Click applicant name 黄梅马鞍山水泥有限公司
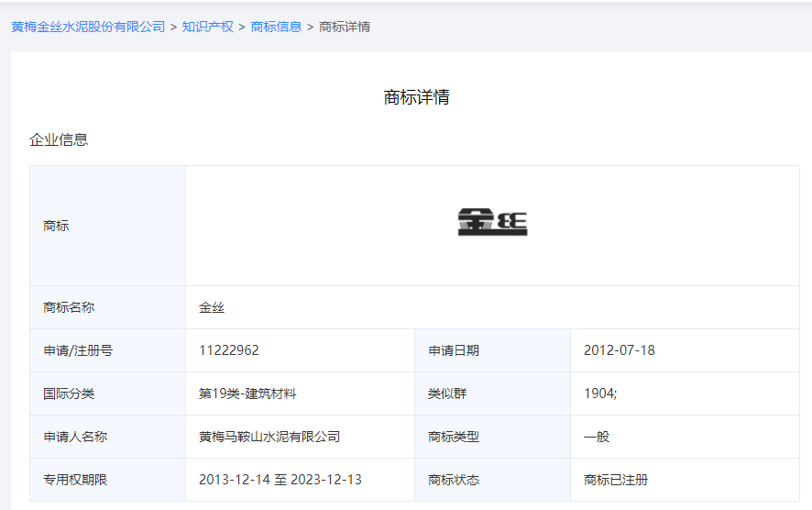 point(269,437)
